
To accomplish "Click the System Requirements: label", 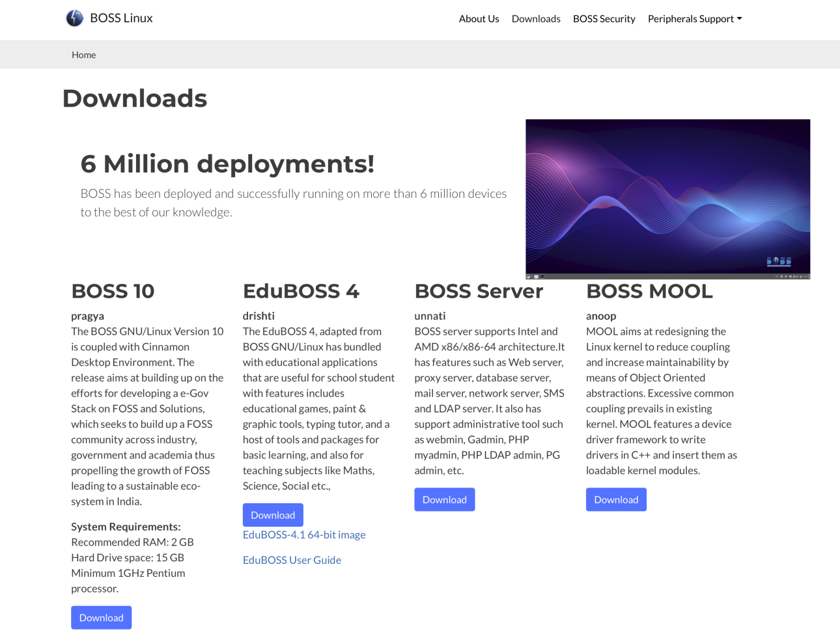I will (x=126, y=527).
